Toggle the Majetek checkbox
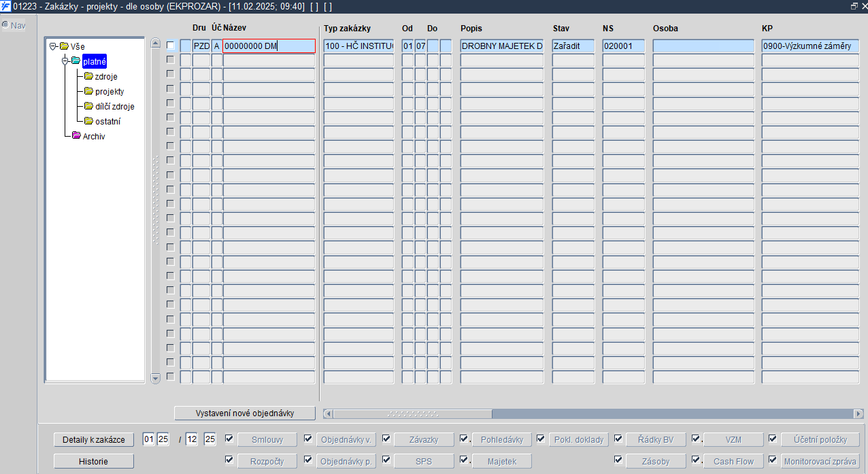Viewport: 868px width, 474px height. click(x=464, y=460)
